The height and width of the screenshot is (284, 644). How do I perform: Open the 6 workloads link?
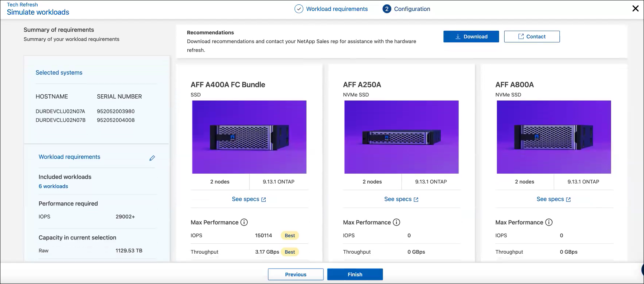tap(53, 186)
